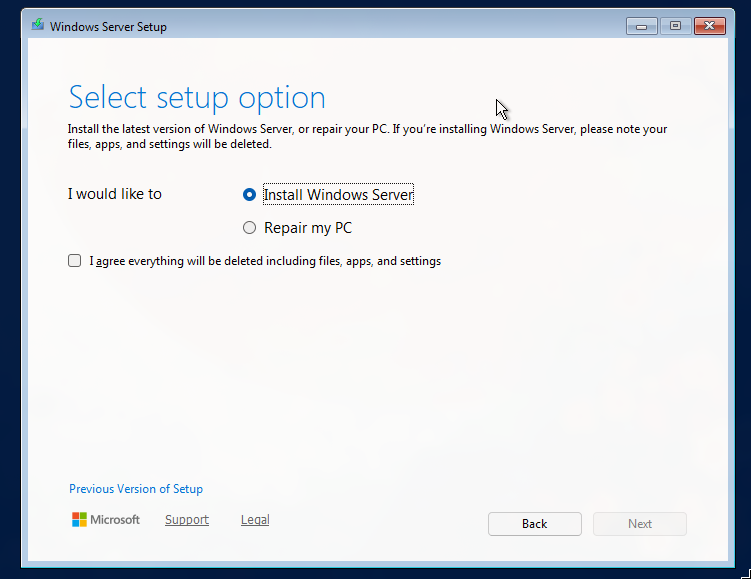
Task: Maximize the Windows Server Setup window
Action: (675, 26)
